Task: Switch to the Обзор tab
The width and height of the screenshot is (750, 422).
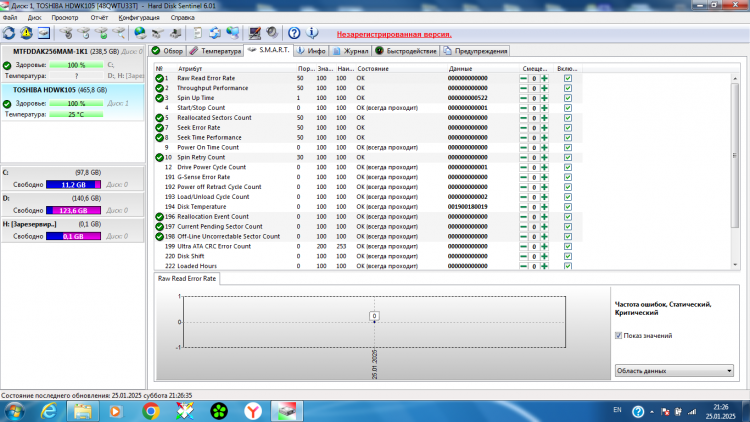Action: click(167, 51)
